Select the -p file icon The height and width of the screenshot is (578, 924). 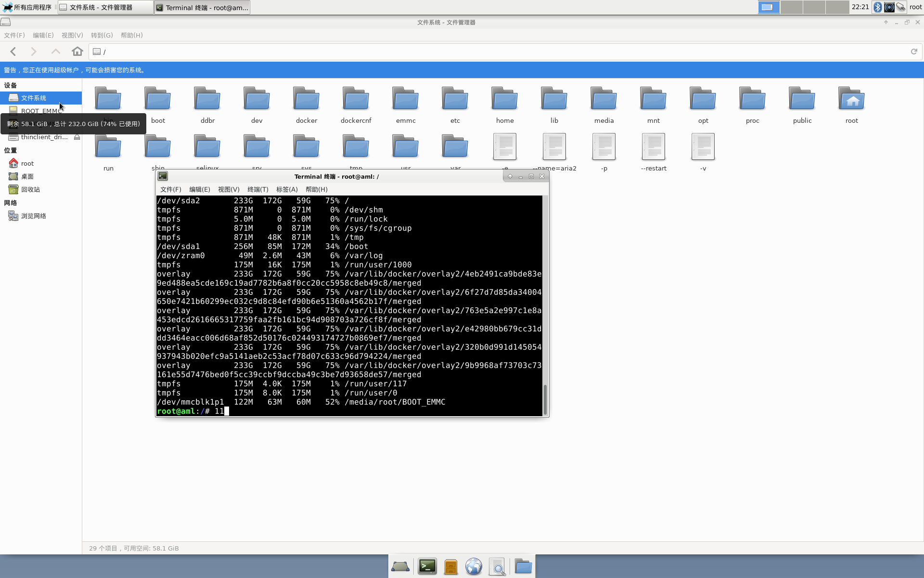604,147
